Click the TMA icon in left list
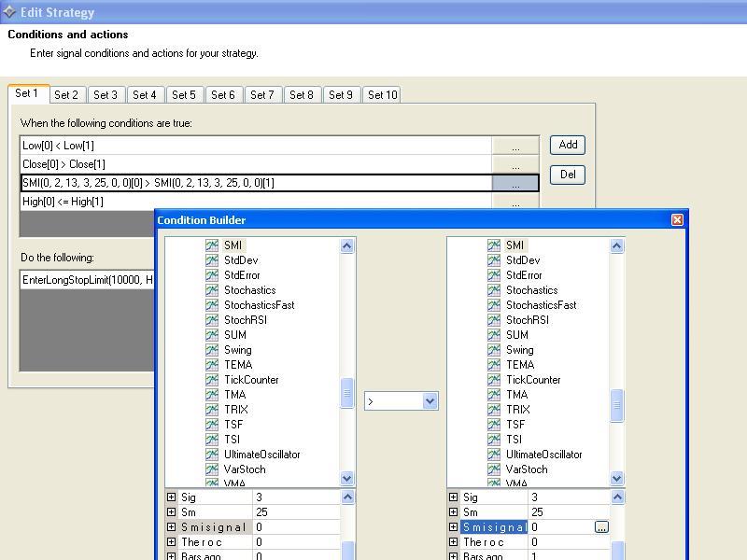This screenshot has height=560, width=747. pyautogui.click(x=212, y=394)
